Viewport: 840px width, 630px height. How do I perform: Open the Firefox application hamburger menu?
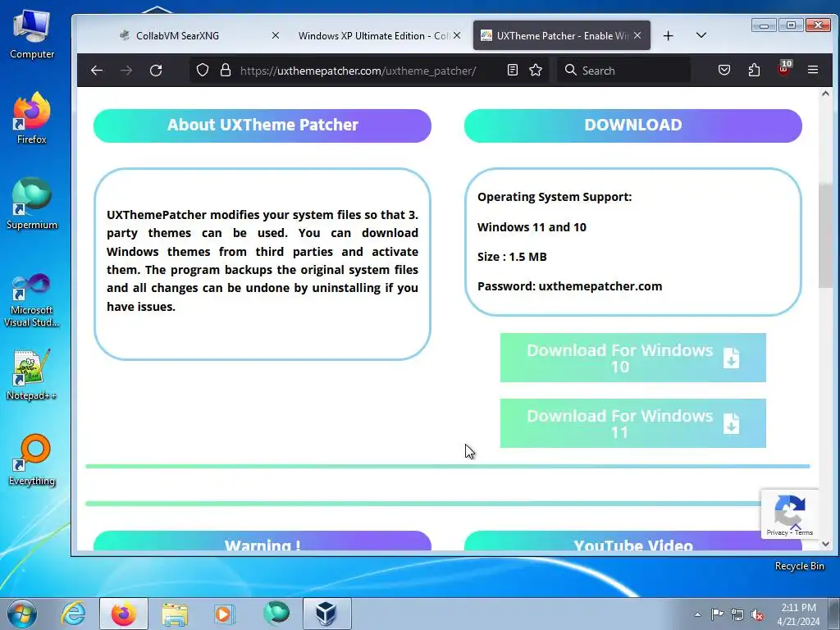tap(813, 71)
